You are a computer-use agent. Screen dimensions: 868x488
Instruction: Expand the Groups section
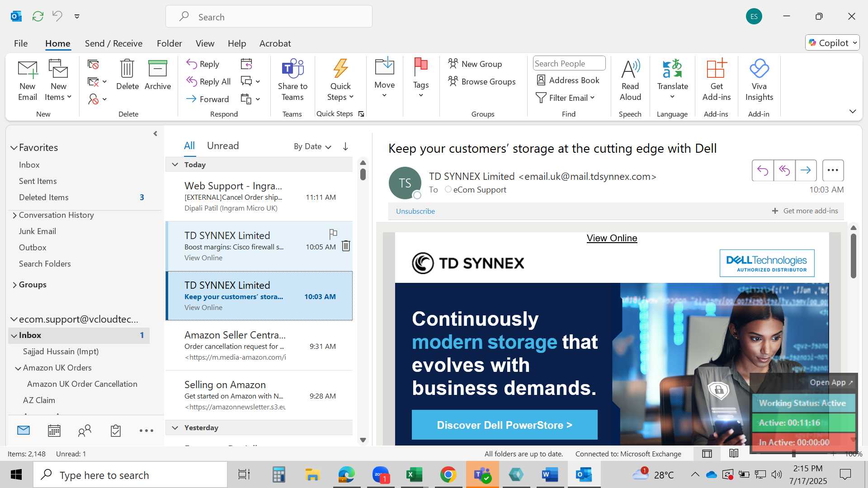pyautogui.click(x=14, y=285)
